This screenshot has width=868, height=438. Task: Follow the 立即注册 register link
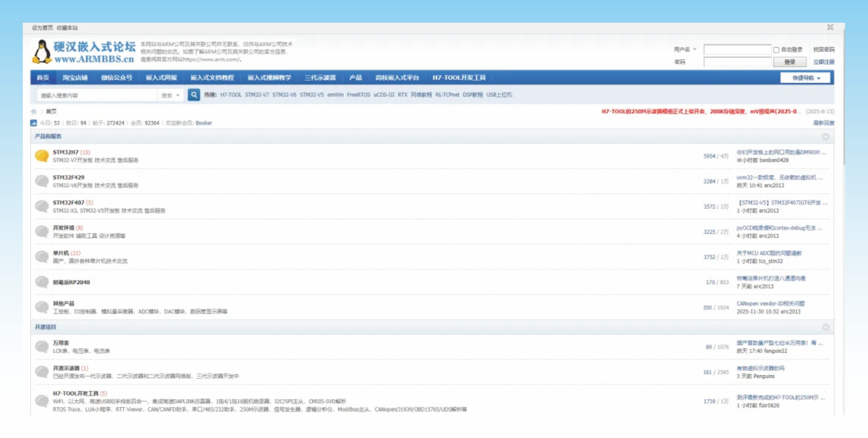[824, 62]
